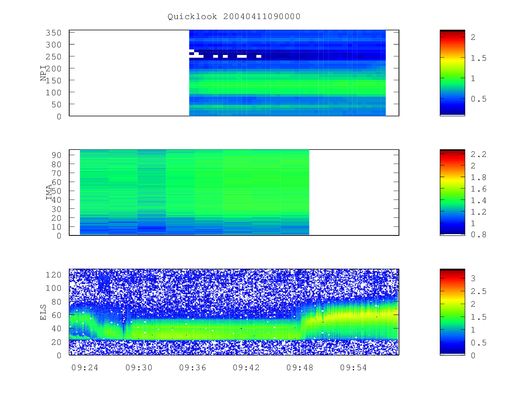Select the IMA spectrogram panel
Viewport: 532px width, 399px height.
point(234,192)
